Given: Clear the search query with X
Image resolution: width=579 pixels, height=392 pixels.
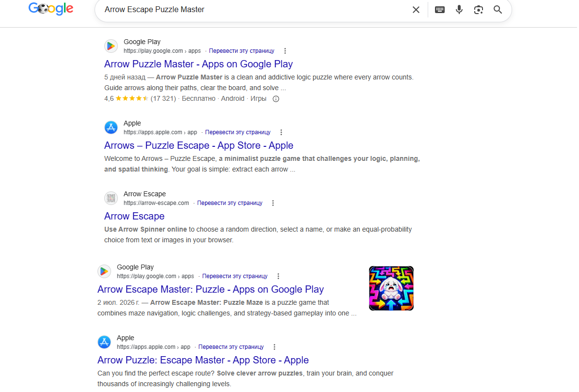Looking at the screenshot, I should [417, 10].
